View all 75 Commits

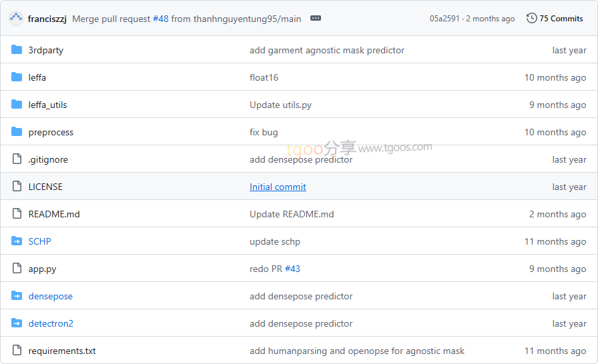pyautogui.click(x=561, y=19)
